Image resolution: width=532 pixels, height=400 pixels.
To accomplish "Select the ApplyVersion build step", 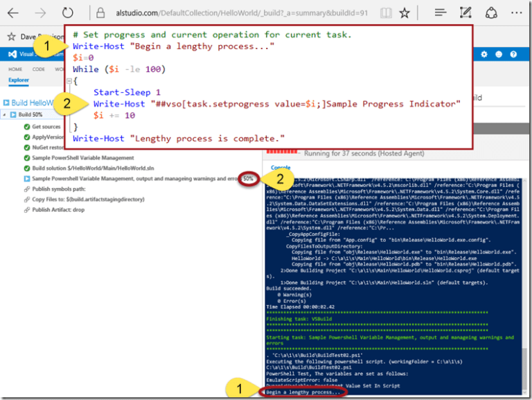I will pos(48,137).
